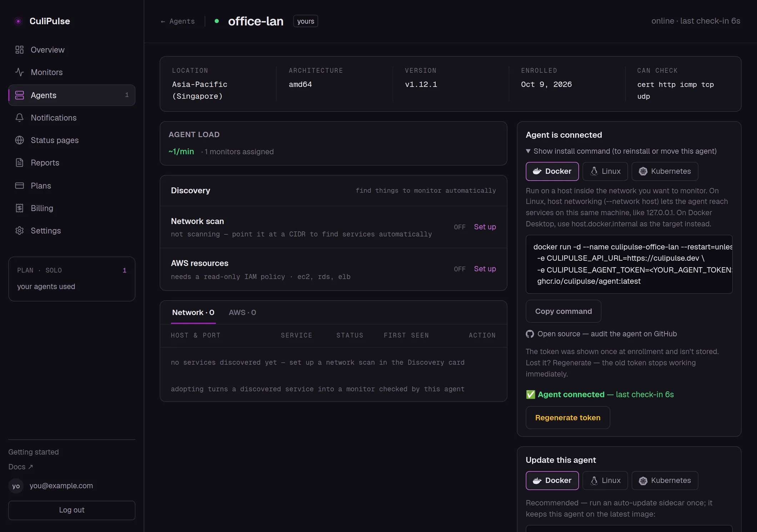The width and height of the screenshot is (757, 532).
Task: Open Overview via its grid icon
Action: pos(20,50)
